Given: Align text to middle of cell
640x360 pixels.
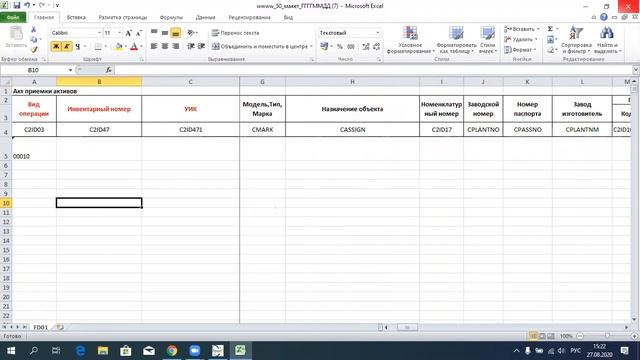Looking at the screenshot, I should pos(165,33).
